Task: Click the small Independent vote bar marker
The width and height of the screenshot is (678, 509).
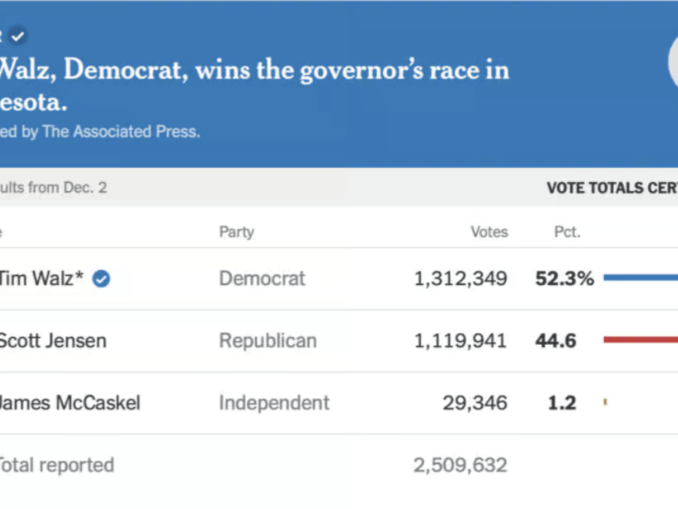Action: [605, 403]
